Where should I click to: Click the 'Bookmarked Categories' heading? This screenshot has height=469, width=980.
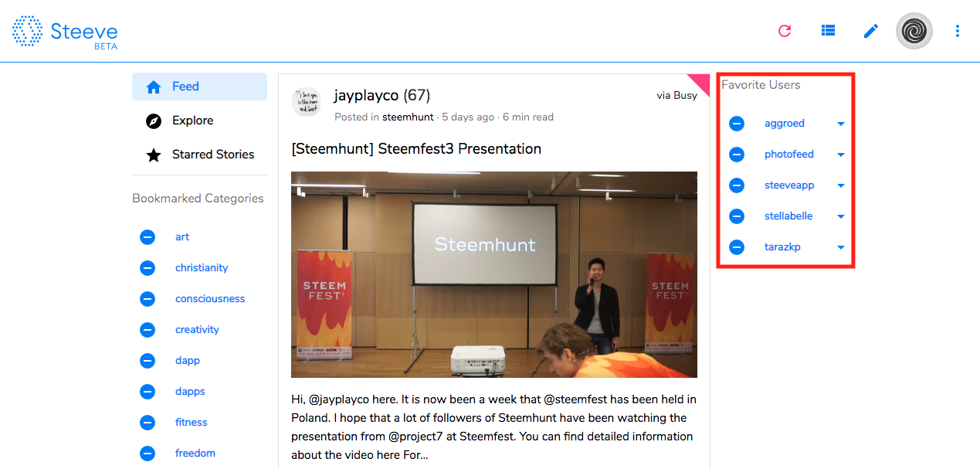(x=198, y=199)
